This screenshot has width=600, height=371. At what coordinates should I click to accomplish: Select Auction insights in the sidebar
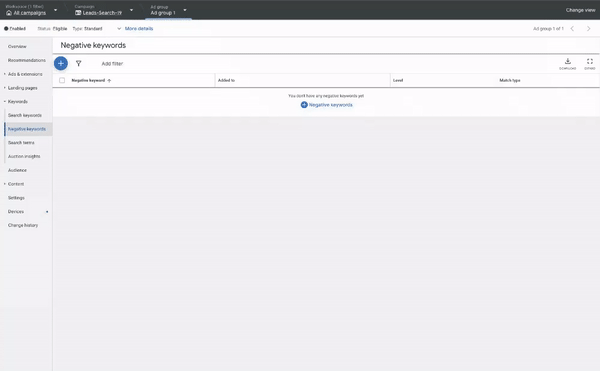click(24, 156)
